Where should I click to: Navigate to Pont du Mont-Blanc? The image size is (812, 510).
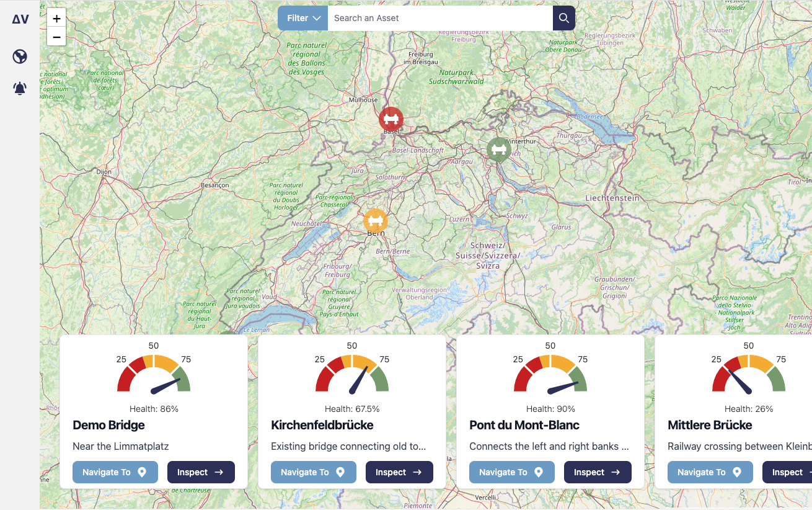(x=512, y=472)
